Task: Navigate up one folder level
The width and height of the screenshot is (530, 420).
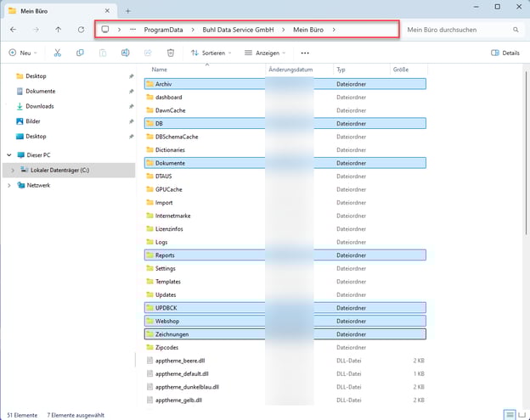Action: click(58, 30)
